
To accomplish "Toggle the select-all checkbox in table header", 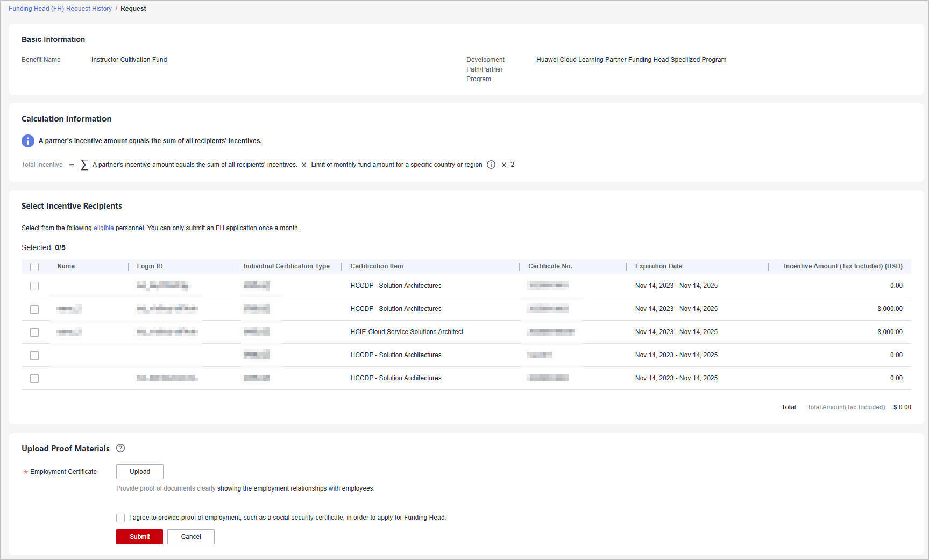I will pos(34,267).
